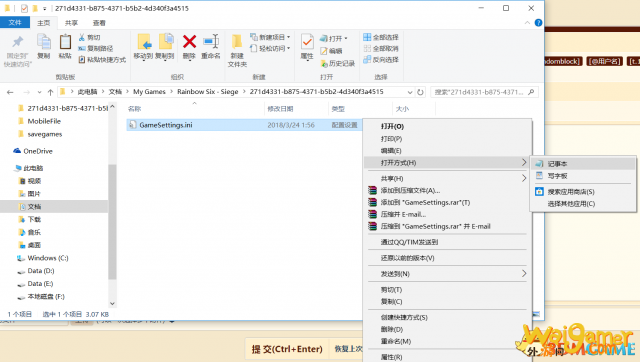Select savegames folder in navigation pane

click(x=44, y=134)
